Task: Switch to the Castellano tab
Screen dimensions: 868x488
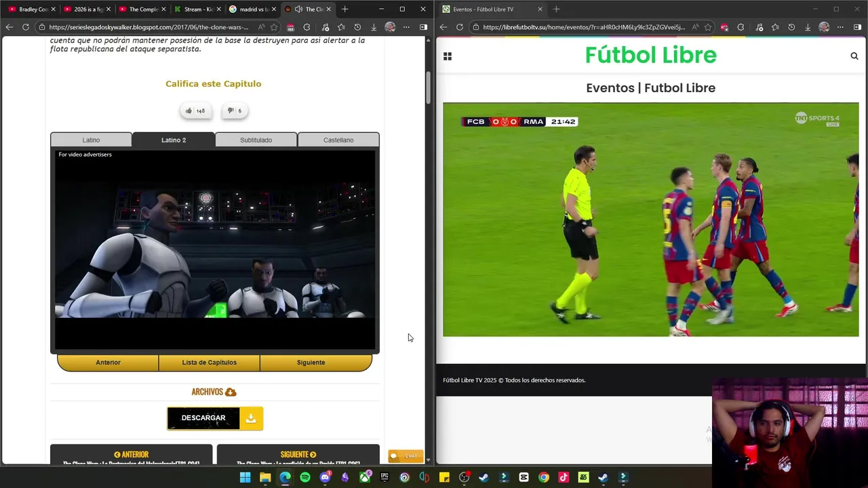Action: (x=338, y=140)
